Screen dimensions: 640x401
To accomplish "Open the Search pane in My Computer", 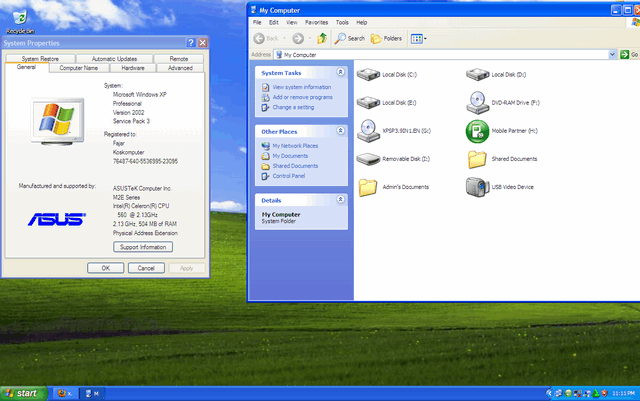I will 350,38.
